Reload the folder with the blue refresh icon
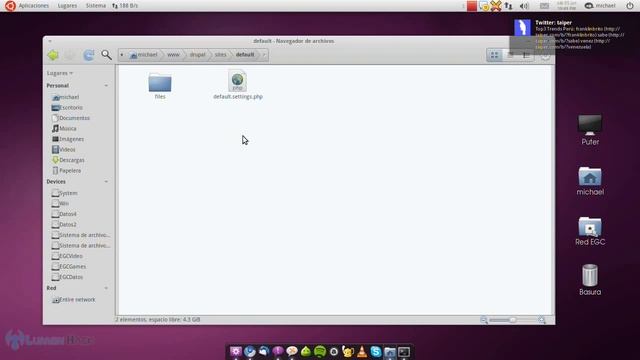 coord(89,55)
